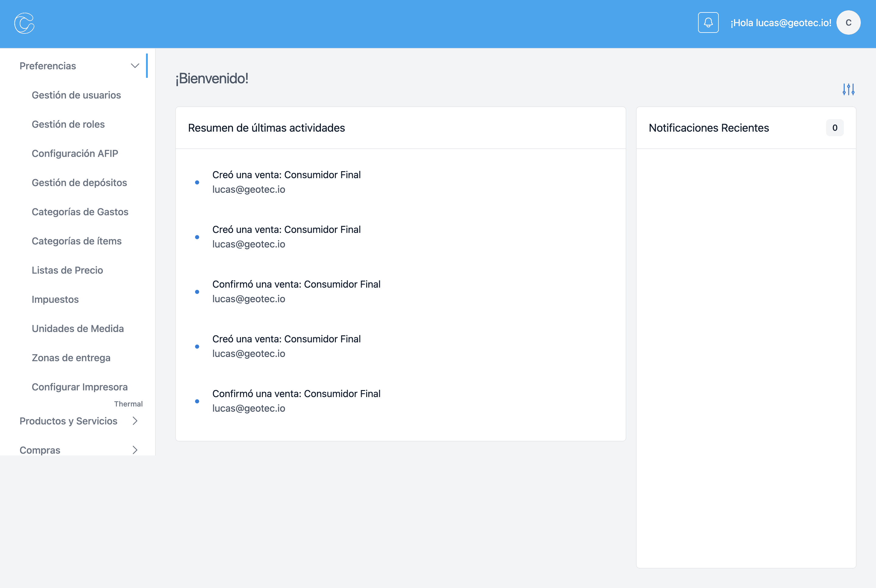Open Gestión de usuarios

point(76,95)
